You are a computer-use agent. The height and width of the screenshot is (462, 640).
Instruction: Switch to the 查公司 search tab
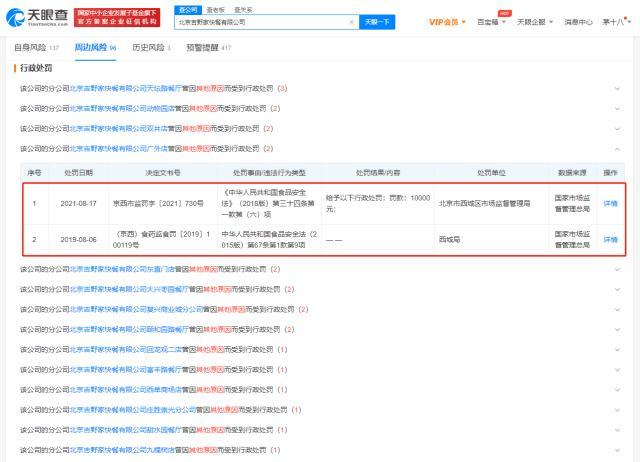pos(188,10)
